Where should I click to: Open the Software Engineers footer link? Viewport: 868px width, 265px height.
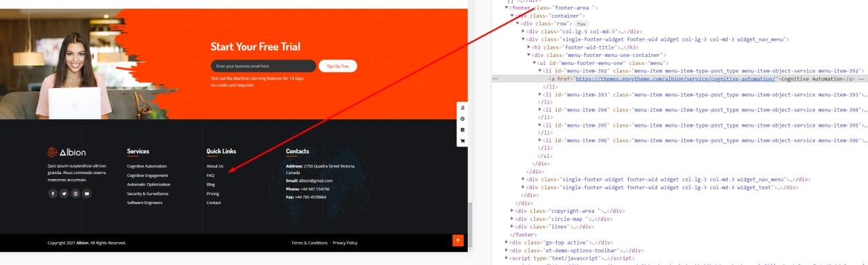click(x=144, y=203)
